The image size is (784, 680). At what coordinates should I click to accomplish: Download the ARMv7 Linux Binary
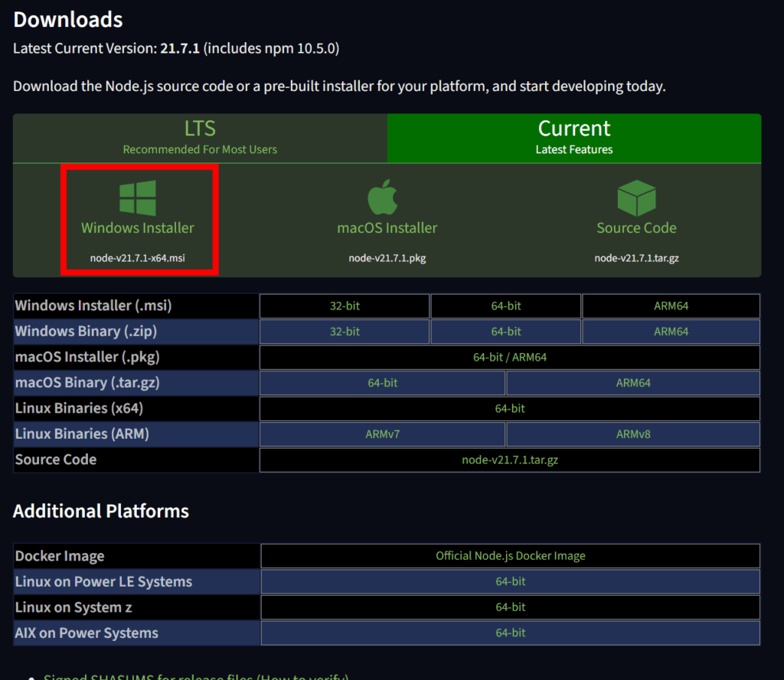click(x=382, y=434)
